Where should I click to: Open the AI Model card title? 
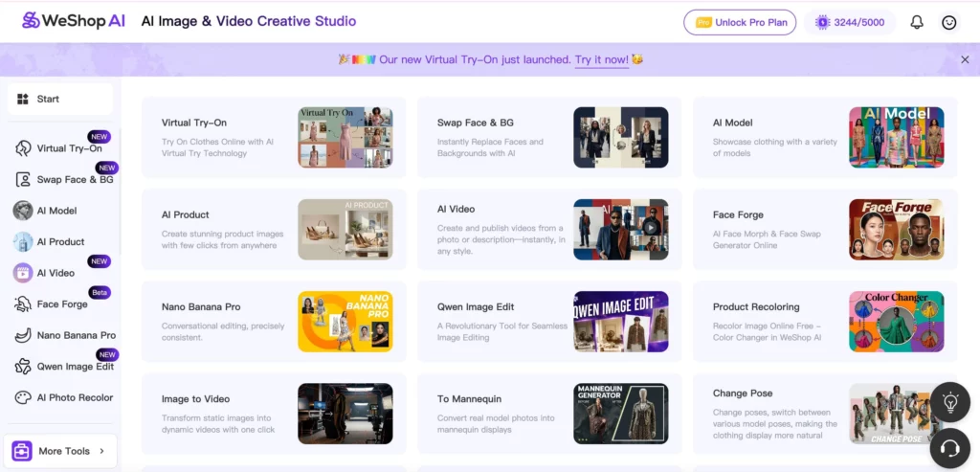click(732, 123)
